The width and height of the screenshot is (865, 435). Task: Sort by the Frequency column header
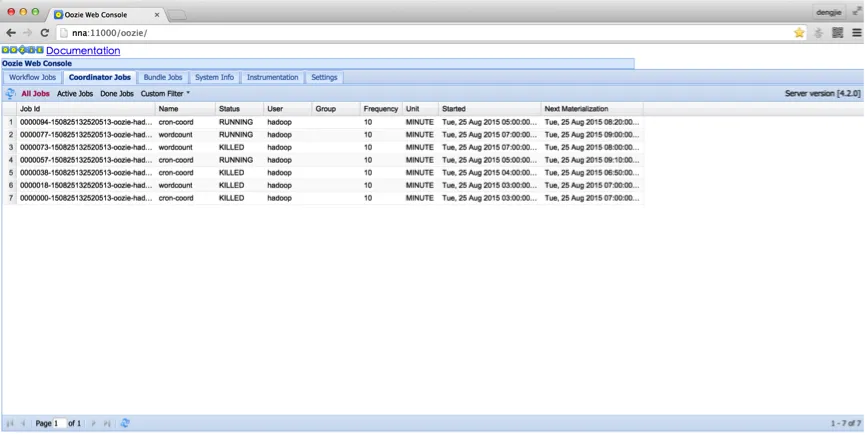point(381,109)
